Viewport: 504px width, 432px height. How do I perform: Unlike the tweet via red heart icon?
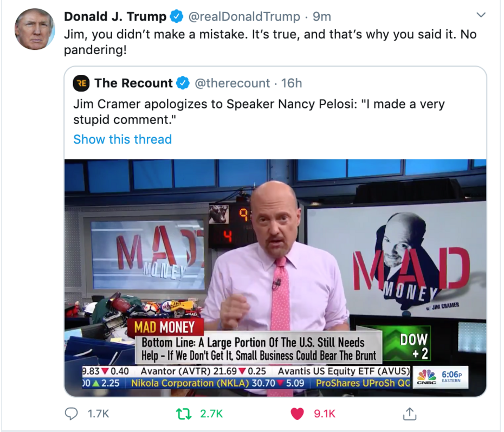(297, 414)
